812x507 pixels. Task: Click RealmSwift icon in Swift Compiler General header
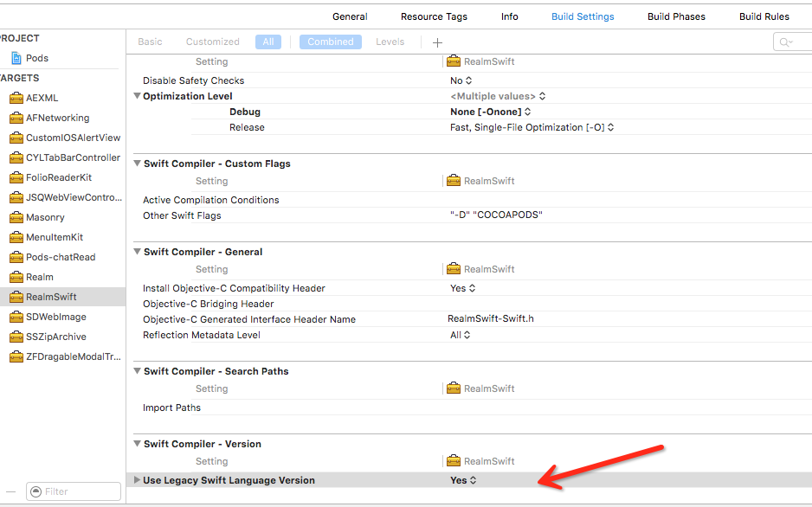pos(453,269)
